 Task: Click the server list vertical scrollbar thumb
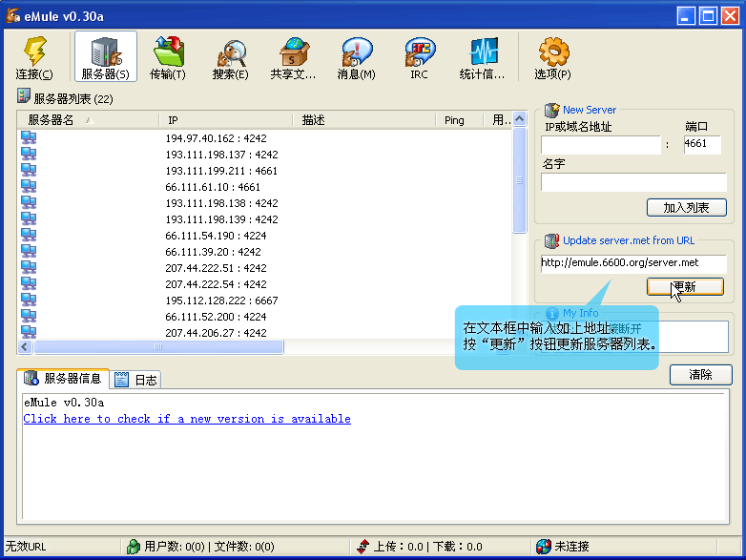(x=520, y=180)
